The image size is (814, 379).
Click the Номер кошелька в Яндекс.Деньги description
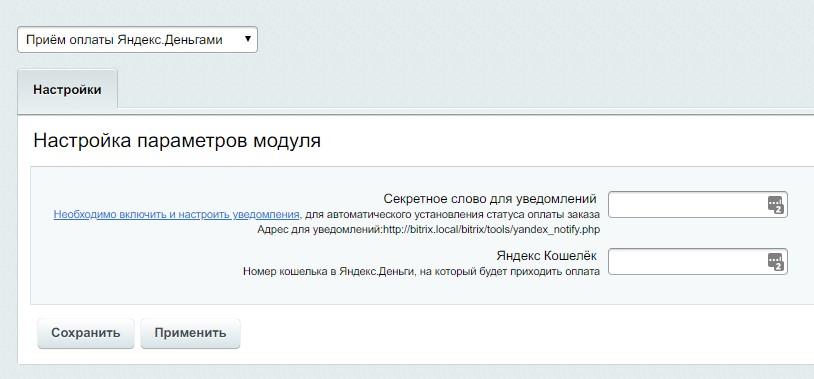(x=421, y=272)
